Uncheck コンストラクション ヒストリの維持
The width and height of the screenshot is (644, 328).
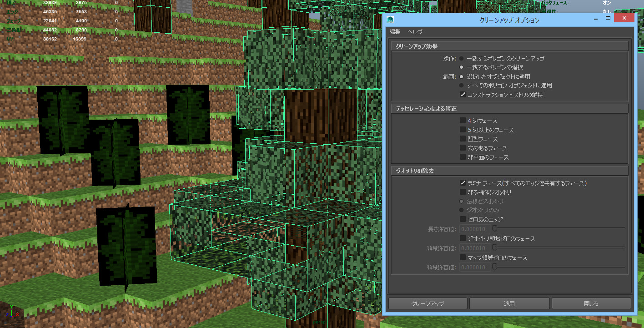tap(463, 95)
